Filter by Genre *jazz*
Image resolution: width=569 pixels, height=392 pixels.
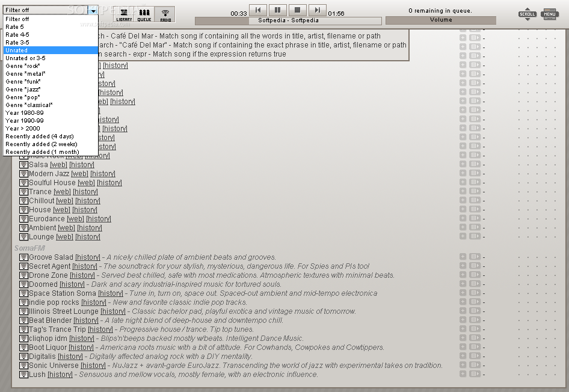(x=51, y=90)
